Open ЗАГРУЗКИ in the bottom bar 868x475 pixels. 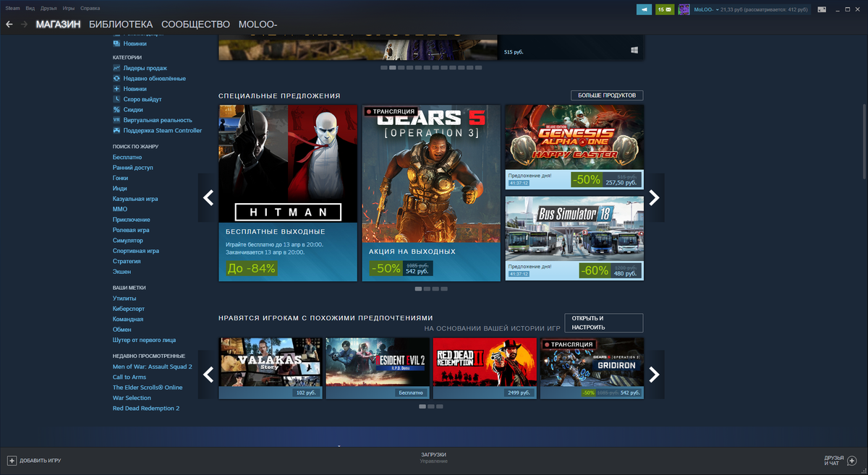click(x=434, y=455)
